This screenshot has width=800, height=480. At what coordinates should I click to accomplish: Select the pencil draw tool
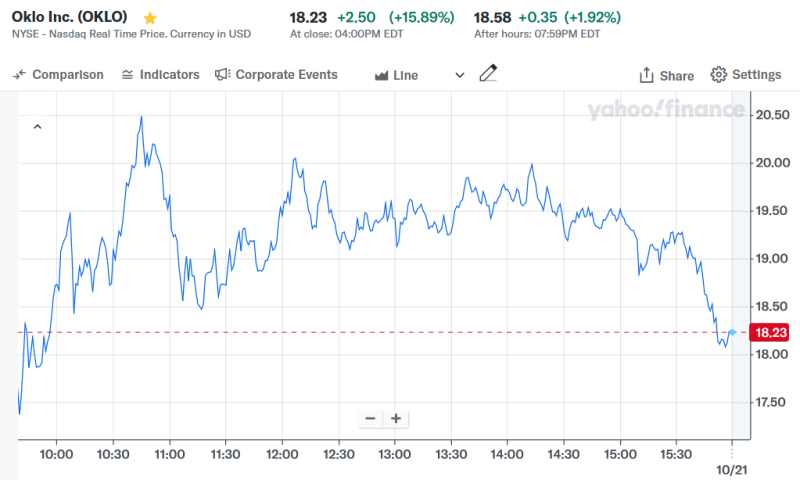tap(488, 74)
